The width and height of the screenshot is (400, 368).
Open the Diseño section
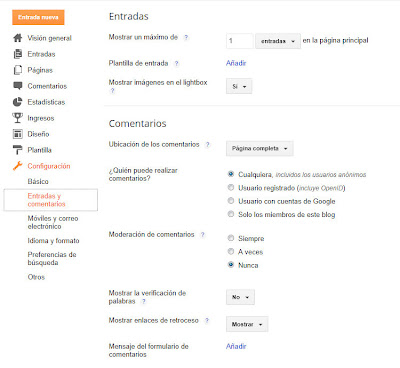tap(38, 134)
